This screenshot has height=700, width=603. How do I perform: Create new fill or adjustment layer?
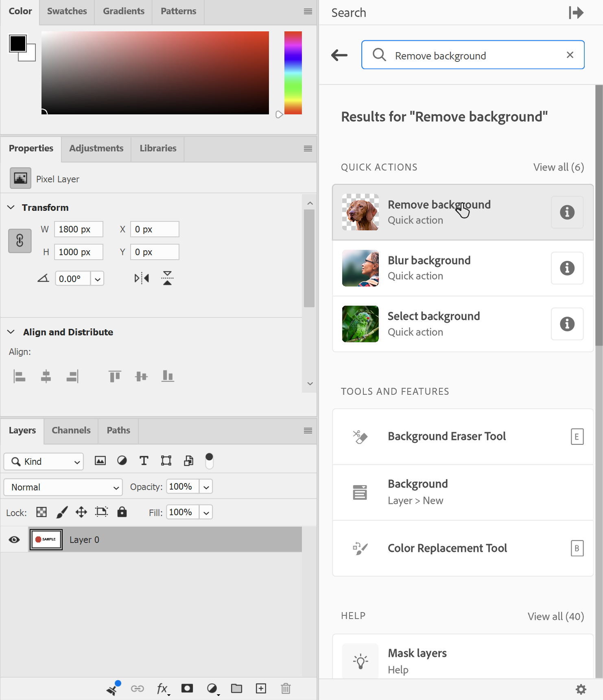213,689
